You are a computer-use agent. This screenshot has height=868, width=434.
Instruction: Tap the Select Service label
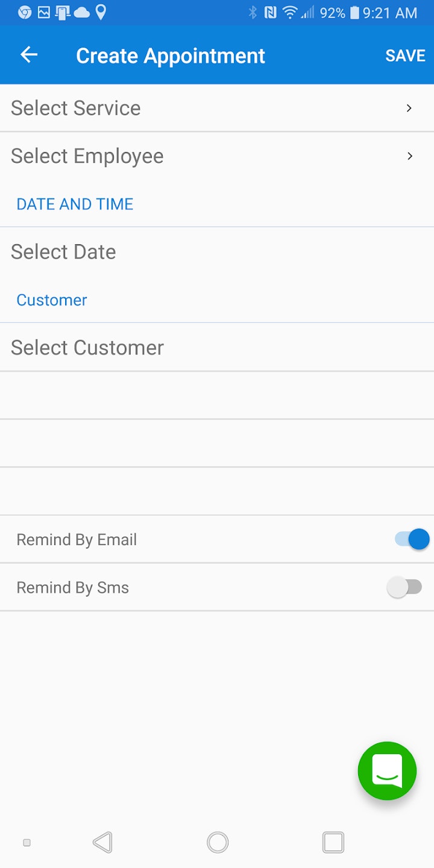coord(76,108)
